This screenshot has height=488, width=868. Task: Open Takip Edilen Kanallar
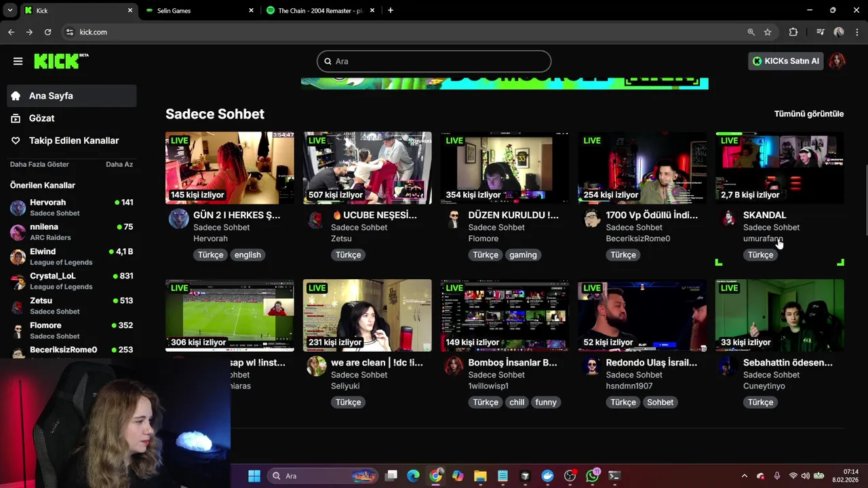(72, 140)
